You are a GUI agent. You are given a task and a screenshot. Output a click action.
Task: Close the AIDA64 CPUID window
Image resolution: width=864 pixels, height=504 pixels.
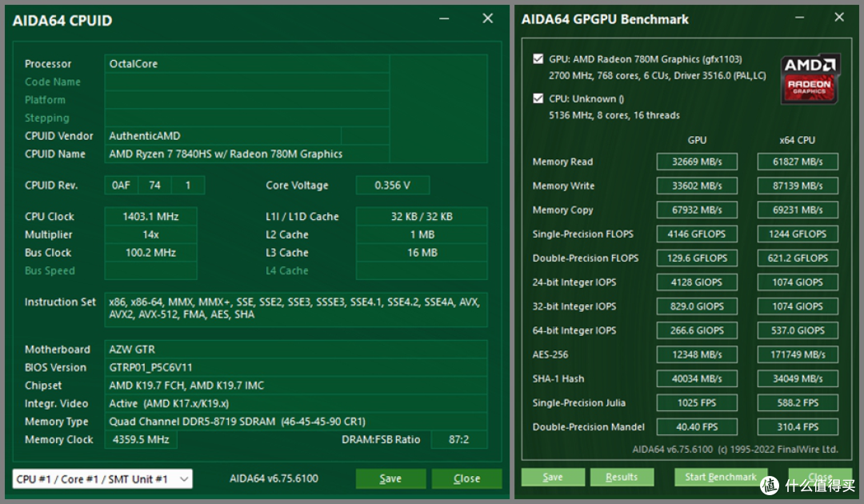pyautogui.click(x=488, y=18)
